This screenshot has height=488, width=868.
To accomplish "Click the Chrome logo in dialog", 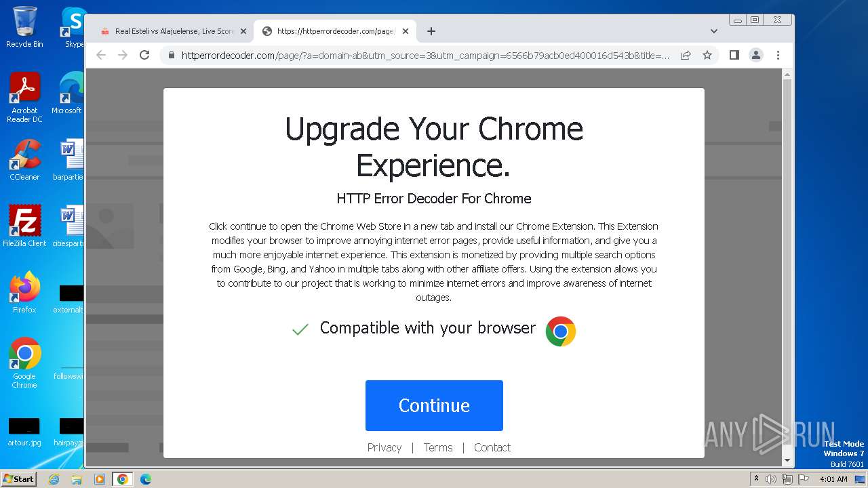I will click(x=561, y=331).
